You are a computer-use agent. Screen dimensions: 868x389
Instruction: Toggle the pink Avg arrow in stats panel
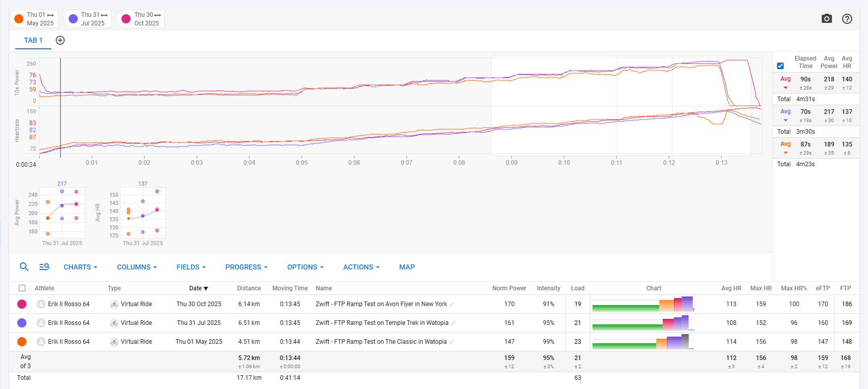(785, 87)
